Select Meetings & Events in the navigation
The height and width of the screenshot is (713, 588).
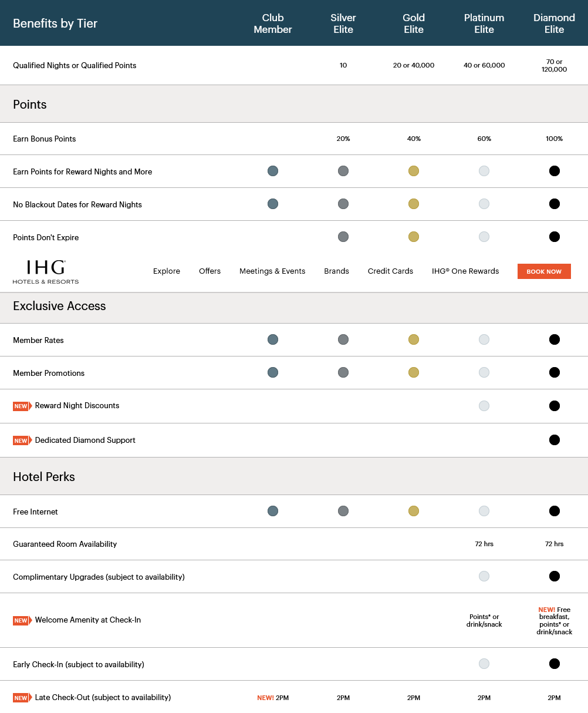point(272,271)
